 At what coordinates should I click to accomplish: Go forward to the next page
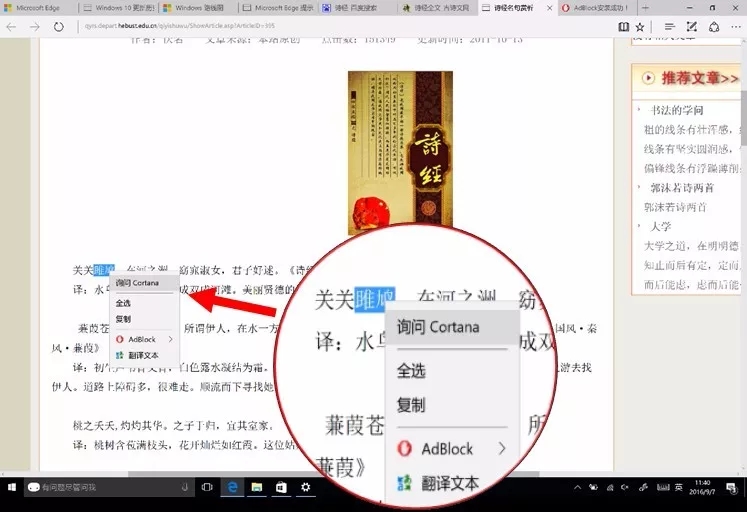click(35, 27)
